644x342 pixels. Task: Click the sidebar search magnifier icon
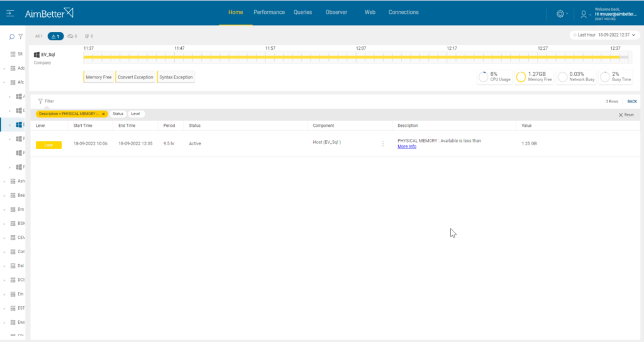tap(12, 36)
